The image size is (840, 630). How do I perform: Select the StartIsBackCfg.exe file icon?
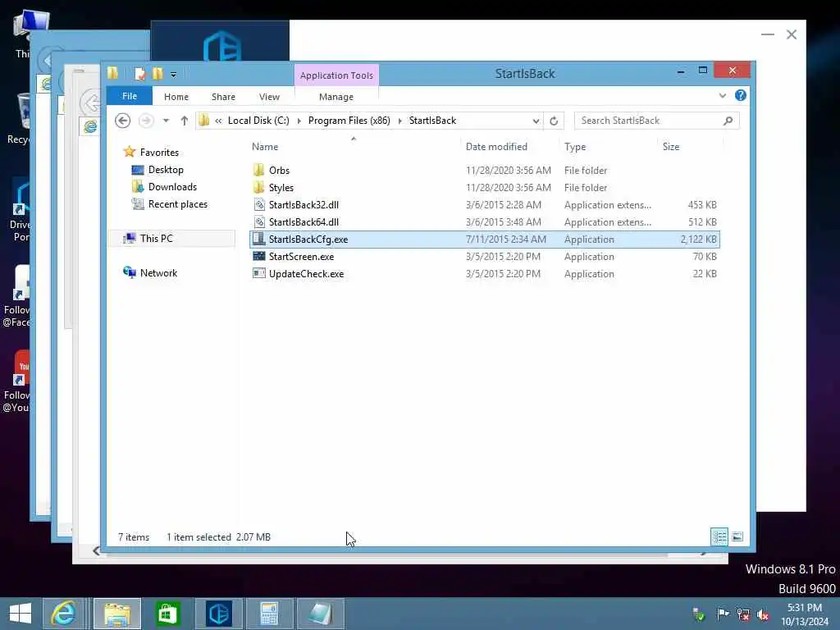pos(258,239)
